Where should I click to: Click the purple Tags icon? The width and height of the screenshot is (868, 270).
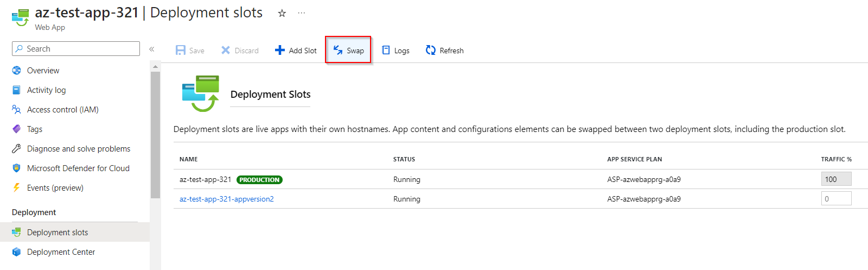pyautogui.click(x=17, y=129)
